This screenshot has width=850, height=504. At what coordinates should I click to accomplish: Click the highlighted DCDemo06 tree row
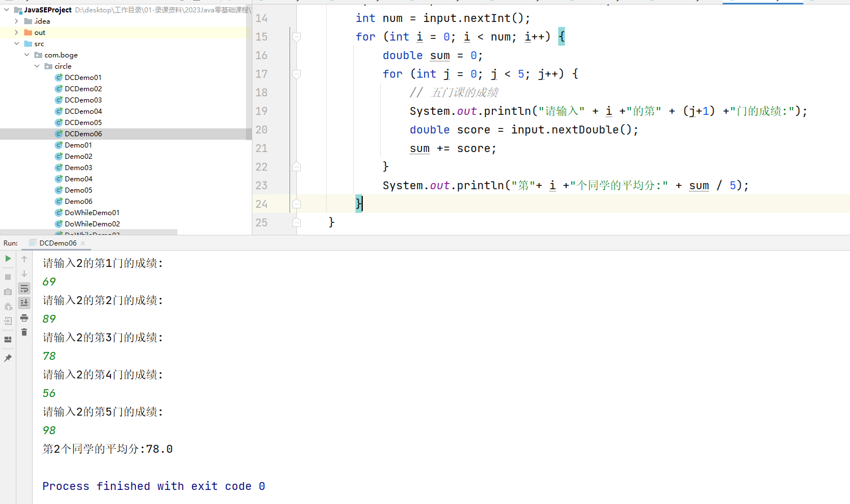(123, 133)
